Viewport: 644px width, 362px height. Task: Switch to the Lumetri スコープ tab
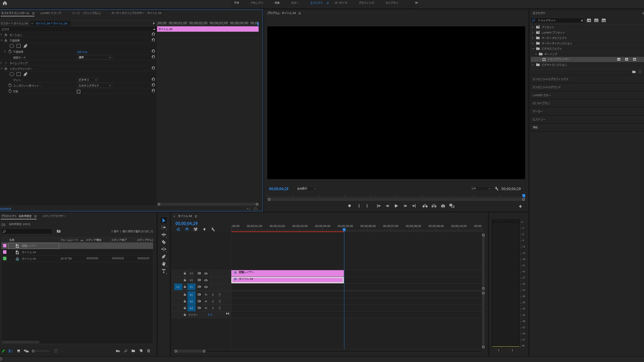(51, 13)
